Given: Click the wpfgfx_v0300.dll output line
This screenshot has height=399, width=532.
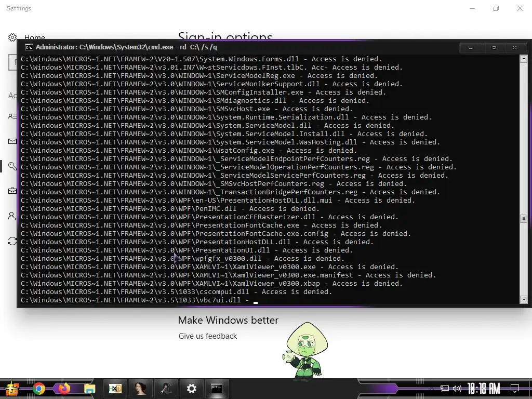Looking at the screenshot, I should [182, 259].
